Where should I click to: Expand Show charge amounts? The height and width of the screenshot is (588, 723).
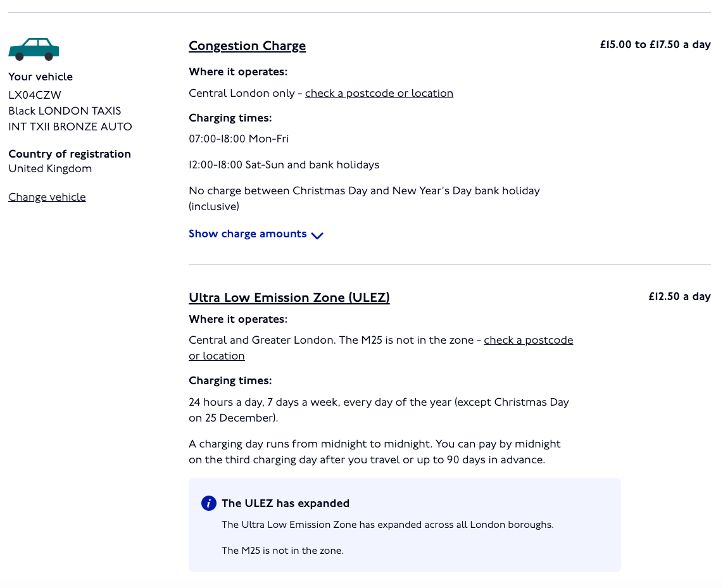click(248, 234)
